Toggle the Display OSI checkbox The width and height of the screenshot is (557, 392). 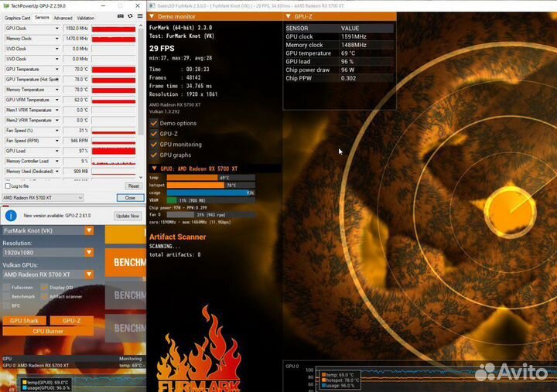click(44, 288)
